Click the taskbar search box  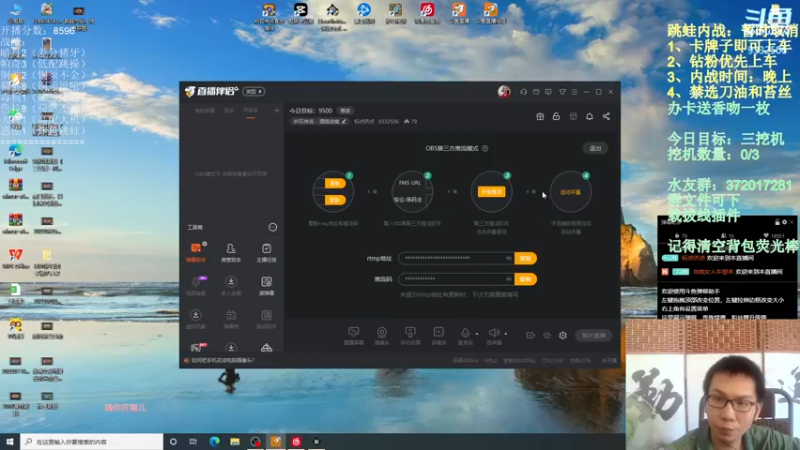[x=92, y=441]
